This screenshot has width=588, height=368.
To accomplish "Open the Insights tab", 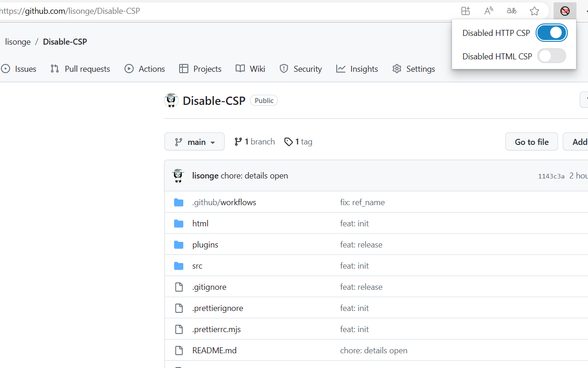I will click(x=357, y=69).
